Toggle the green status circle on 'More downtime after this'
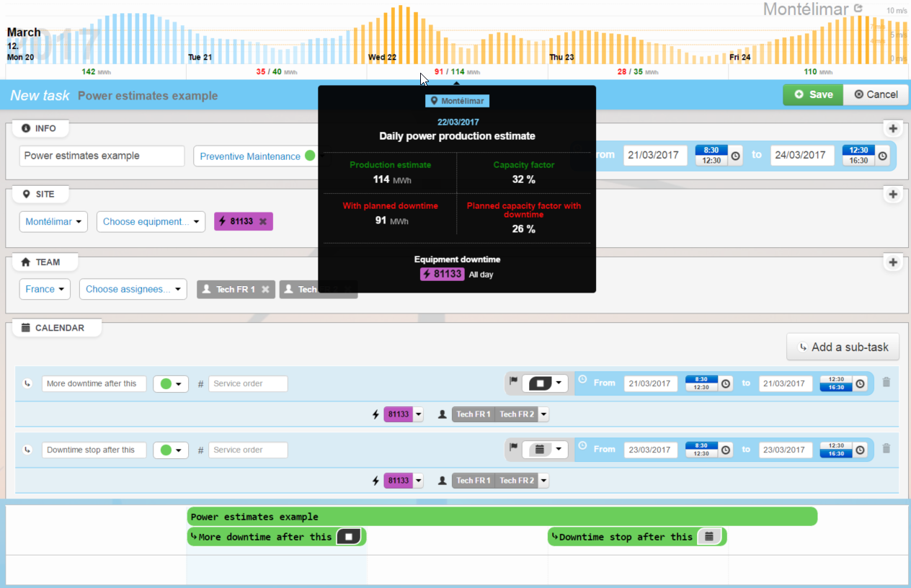911x588 pixels. (166, 383)
